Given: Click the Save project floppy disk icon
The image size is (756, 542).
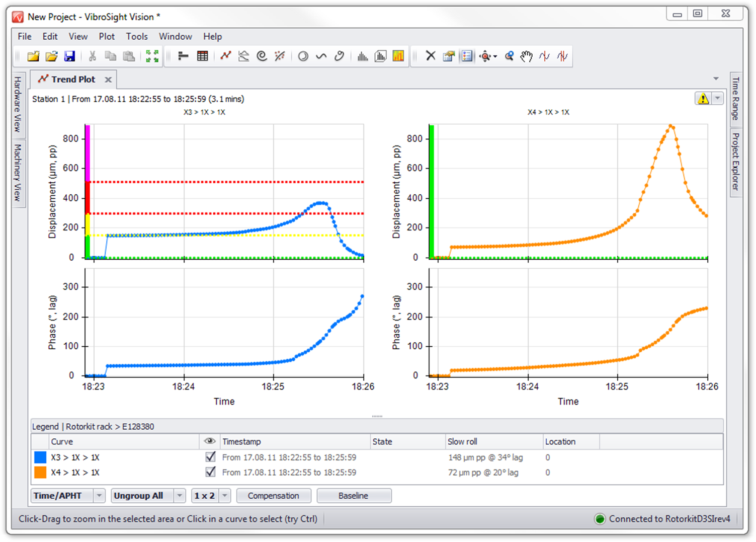Looking at the screenshot, I should [69, 56].
